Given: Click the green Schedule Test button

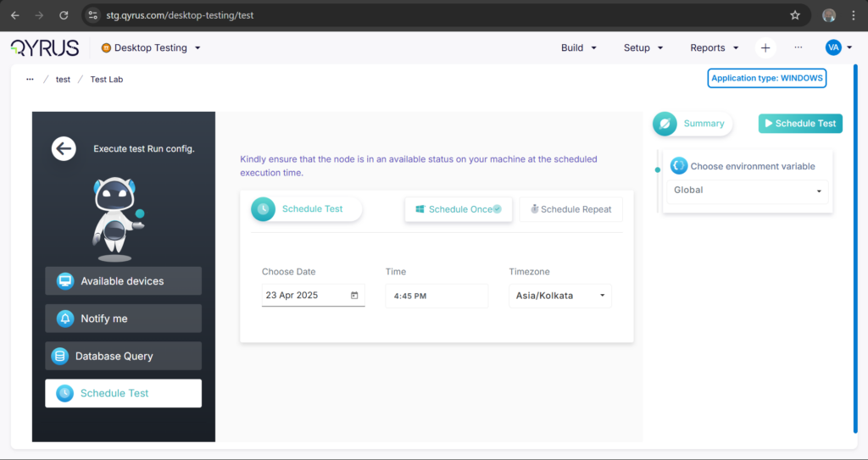Looking at the screenshot, I should (800, 124).
